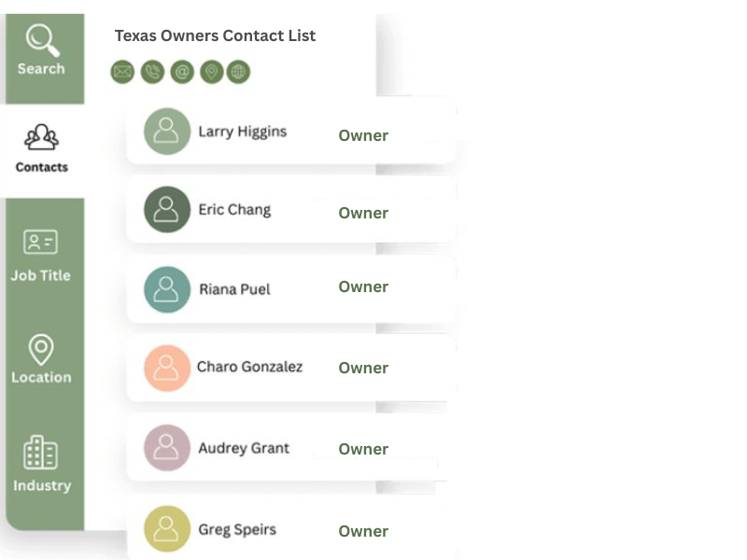Click the Owner label beside Eric Chang
The width and height of the screenshot is (747, 560).
[x=363, y=213]
